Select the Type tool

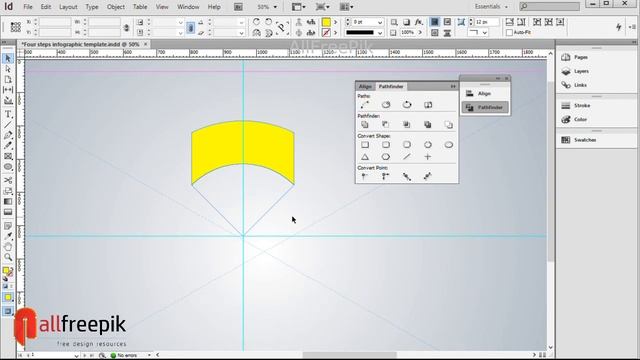(8, 114)
